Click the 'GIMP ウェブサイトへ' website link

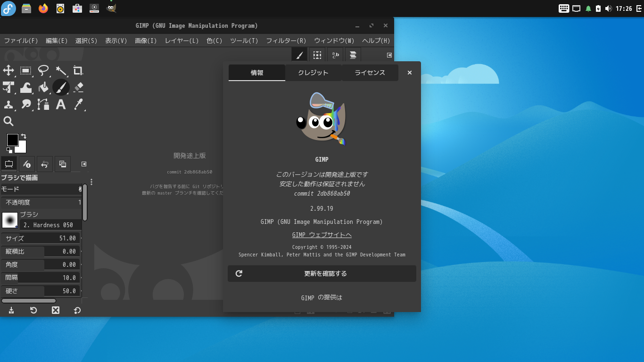coord(322,235)
